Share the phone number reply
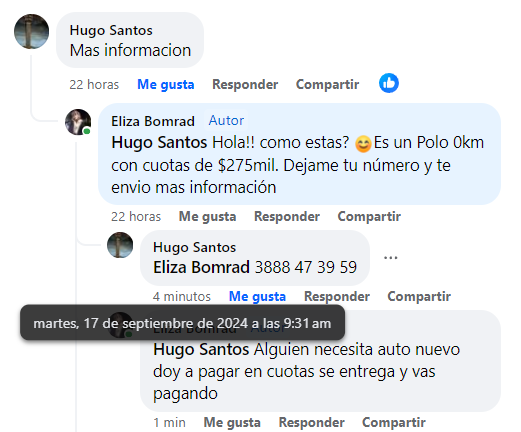 click(419, 296)
